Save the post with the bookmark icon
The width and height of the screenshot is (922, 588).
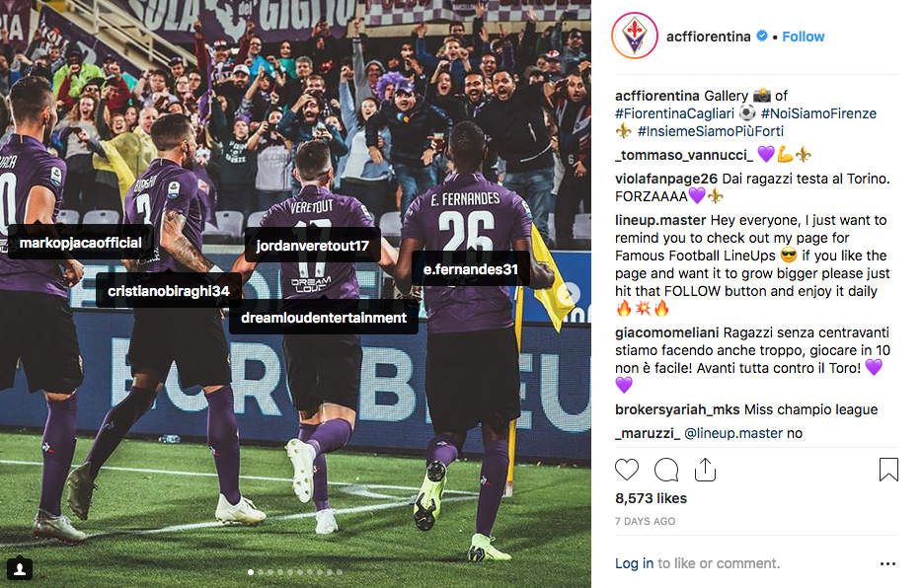click(888, 470)
